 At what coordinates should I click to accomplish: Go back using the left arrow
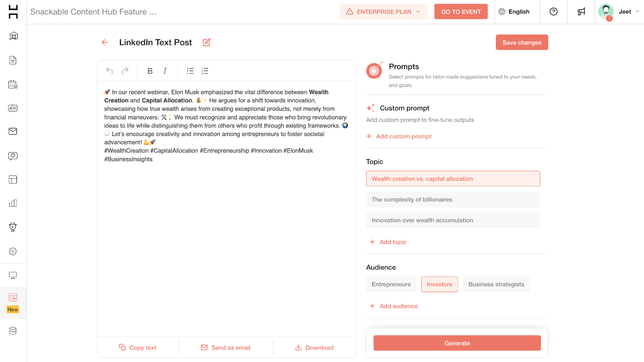(105, 42)
